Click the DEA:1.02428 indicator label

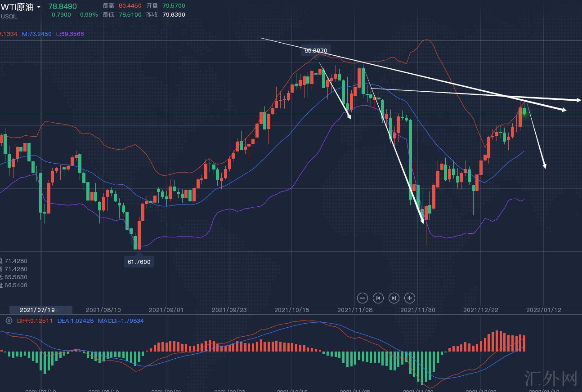pos(76,321)
